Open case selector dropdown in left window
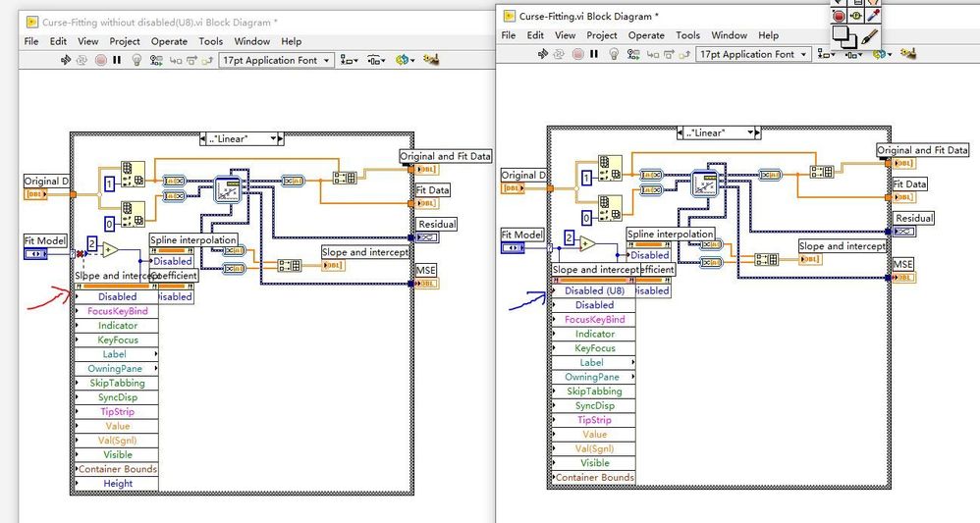Screen dimensions: 980x523 click(273, 138)
